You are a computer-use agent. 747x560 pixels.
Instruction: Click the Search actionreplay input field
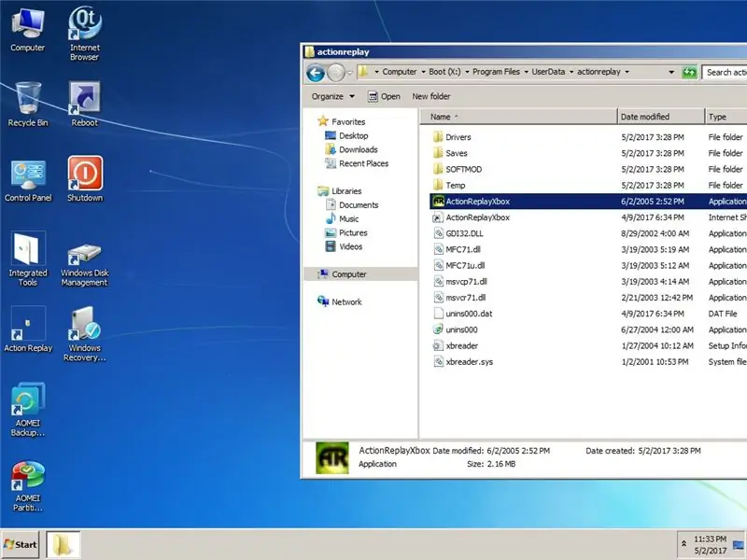tap(725, 73)
